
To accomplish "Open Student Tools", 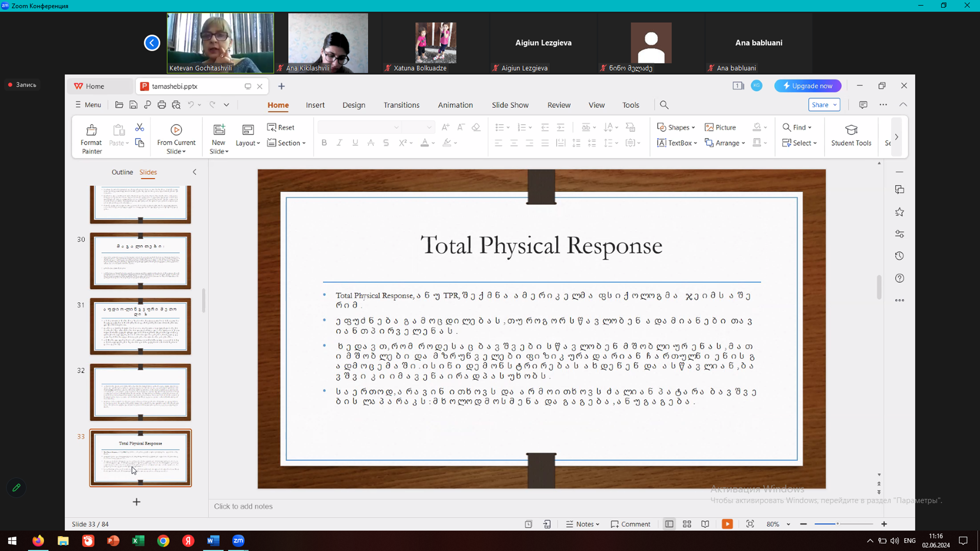I will pos(851,135).
